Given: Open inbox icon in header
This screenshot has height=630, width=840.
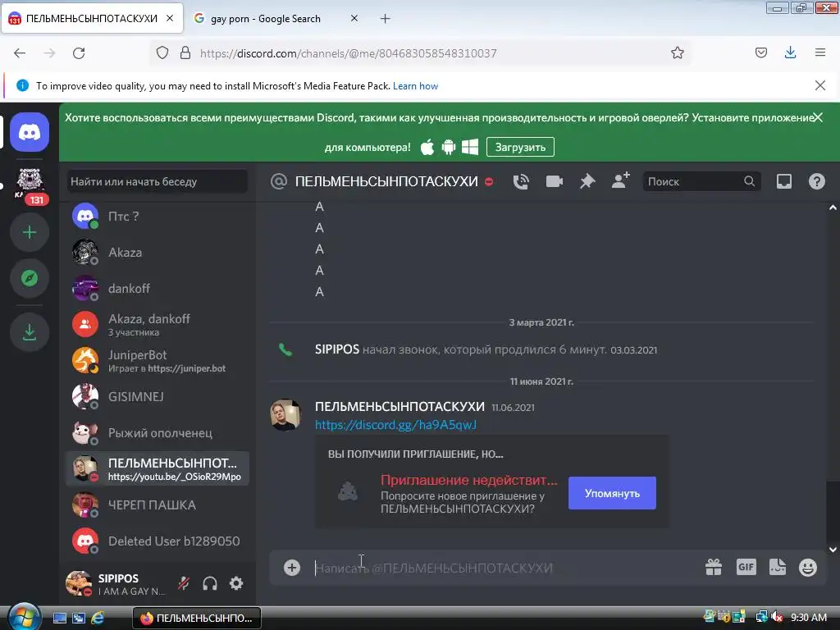Looking at the screenshot, I should pos(783,181).
